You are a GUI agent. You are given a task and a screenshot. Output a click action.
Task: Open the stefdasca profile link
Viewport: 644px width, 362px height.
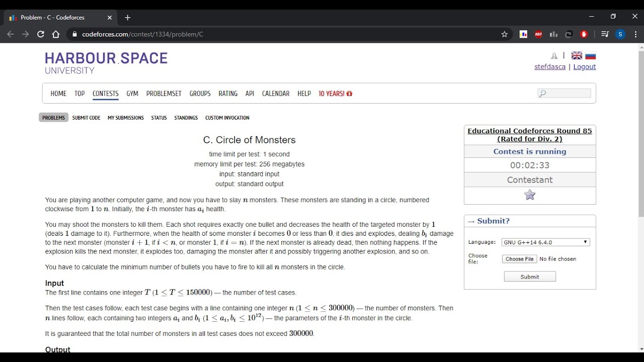[550, 67]
